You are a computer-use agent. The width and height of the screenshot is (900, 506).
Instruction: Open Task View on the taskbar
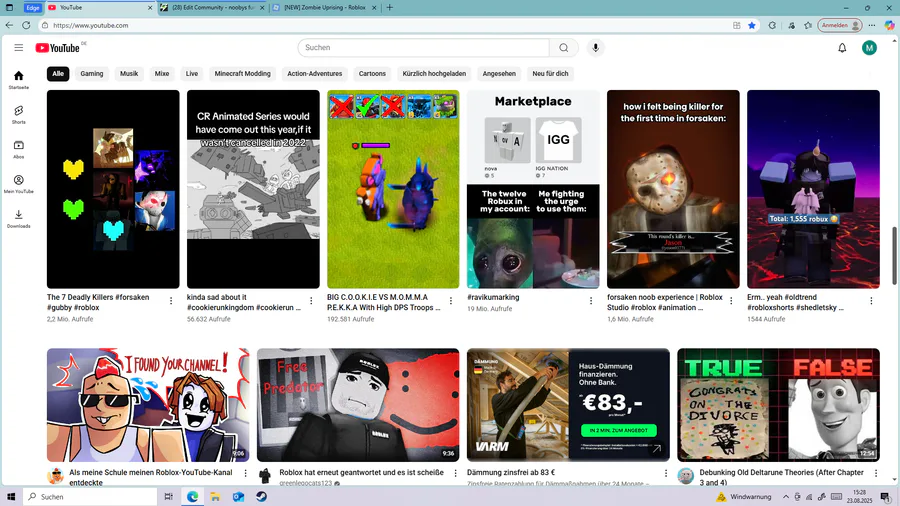pos(168,497)
